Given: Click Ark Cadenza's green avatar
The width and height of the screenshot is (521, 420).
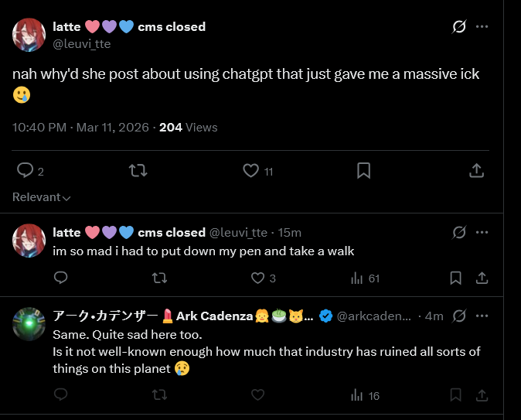Looking at the screenshot, I should (29, 323).
